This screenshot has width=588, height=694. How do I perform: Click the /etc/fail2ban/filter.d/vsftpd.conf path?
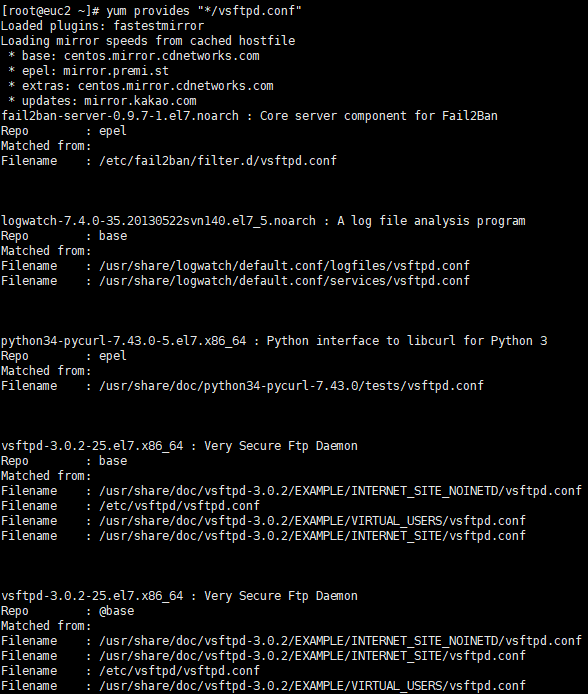(218, 161)
